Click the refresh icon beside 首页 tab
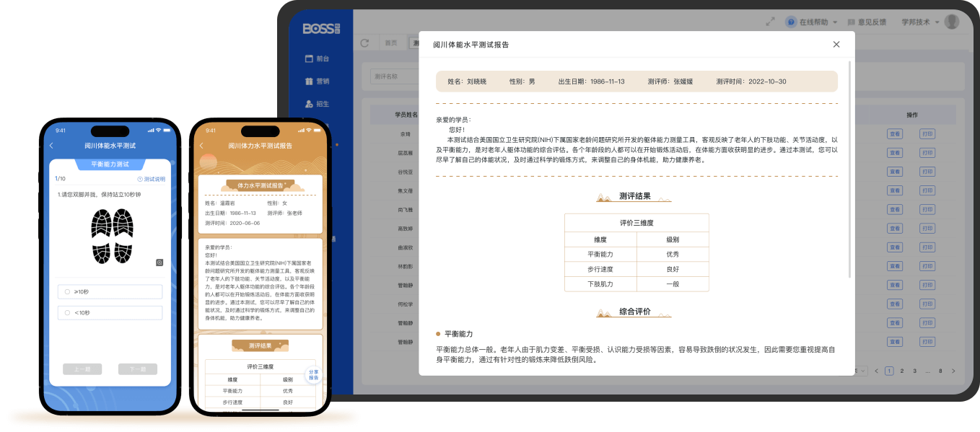The width and height of the screenshot is (980, 432). (364, 43)
